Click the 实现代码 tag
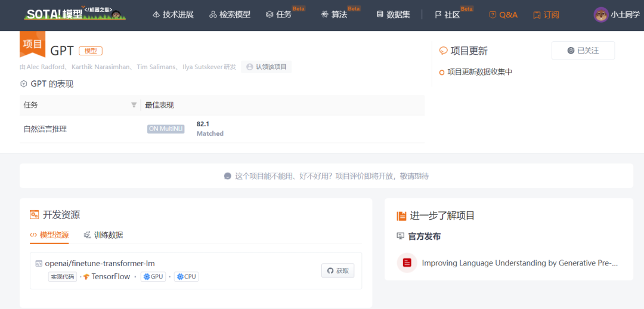Screen dimensions: 644x309 pos(63,277)
